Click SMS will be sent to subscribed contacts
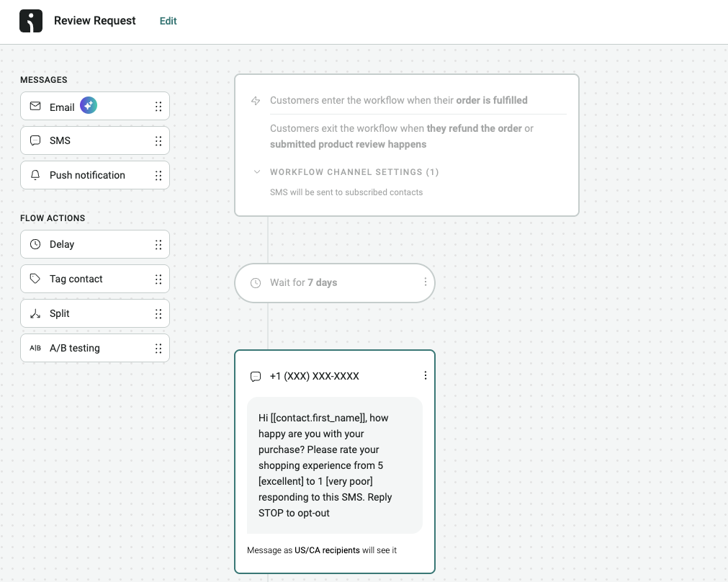 (x=346, y=192)
